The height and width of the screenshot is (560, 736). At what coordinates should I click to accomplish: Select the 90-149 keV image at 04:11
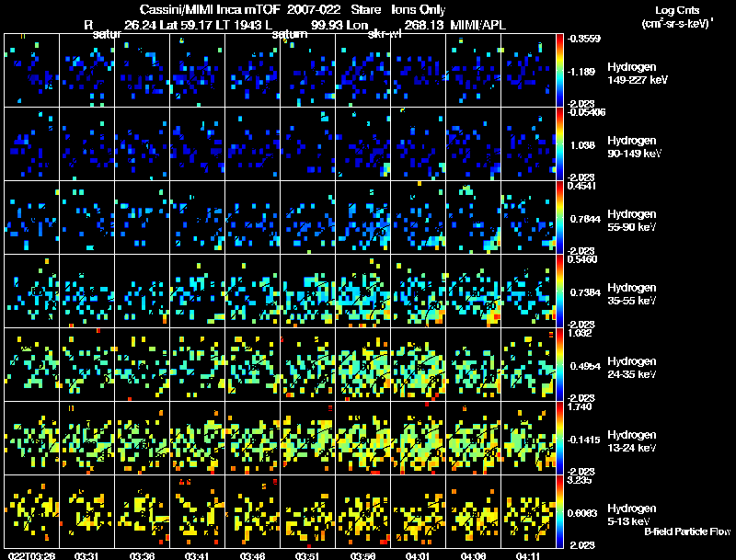click(x=528, y=144)
